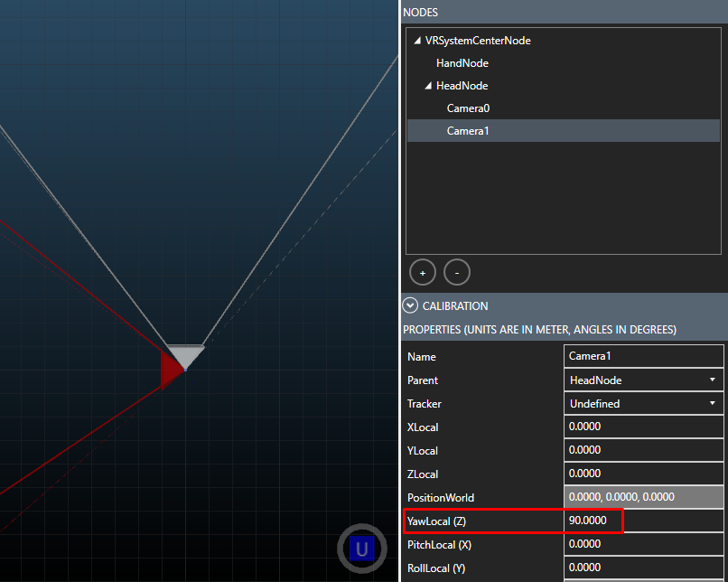
Task: Click the blue U view indicator
Action: (362, 549)
